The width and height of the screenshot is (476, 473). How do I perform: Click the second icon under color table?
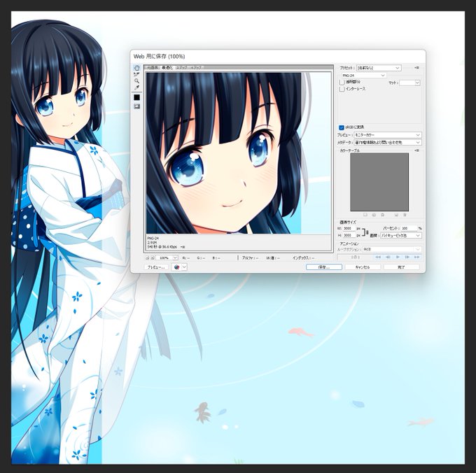click(374, 215)
